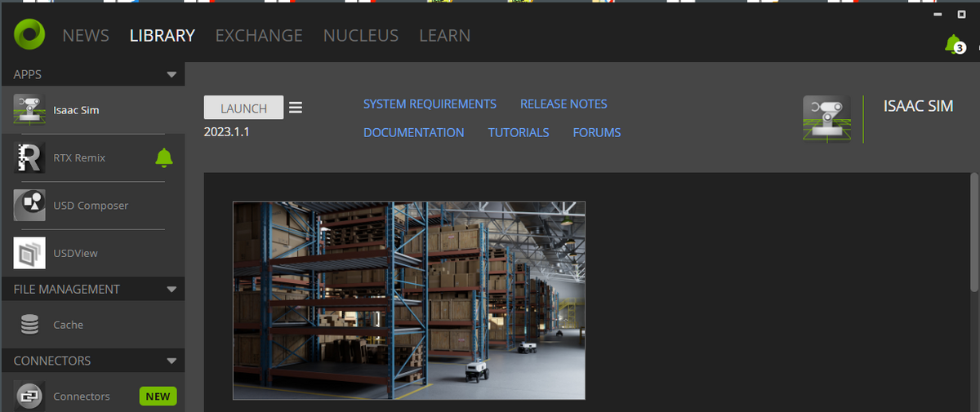Click the ISAAC SIM title text

pos(918,106)
